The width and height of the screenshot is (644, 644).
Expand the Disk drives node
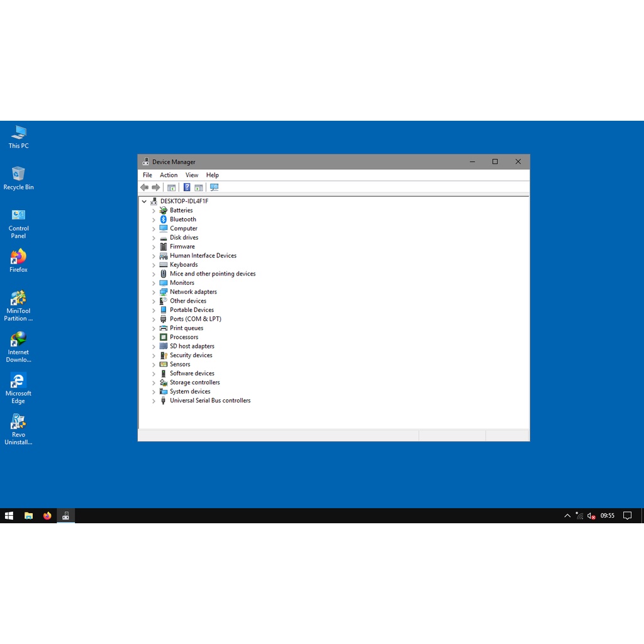point(153,238)
